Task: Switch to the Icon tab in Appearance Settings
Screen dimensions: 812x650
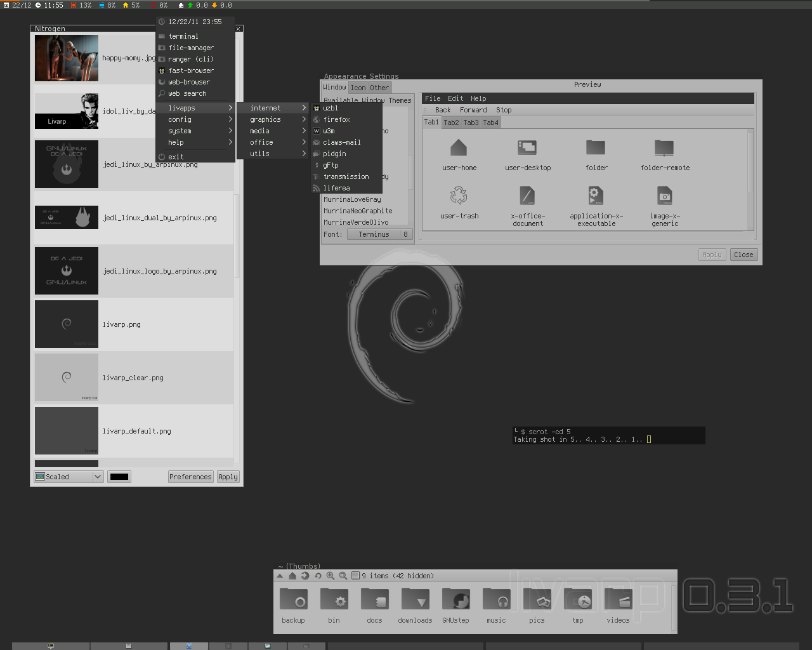Action: [358, 88]
